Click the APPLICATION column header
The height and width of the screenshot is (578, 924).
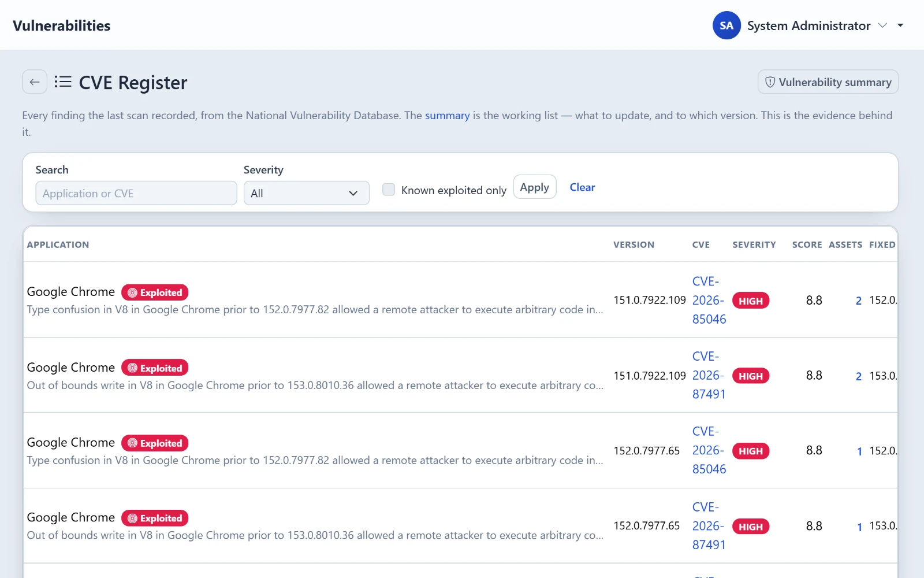pos(58,244)
